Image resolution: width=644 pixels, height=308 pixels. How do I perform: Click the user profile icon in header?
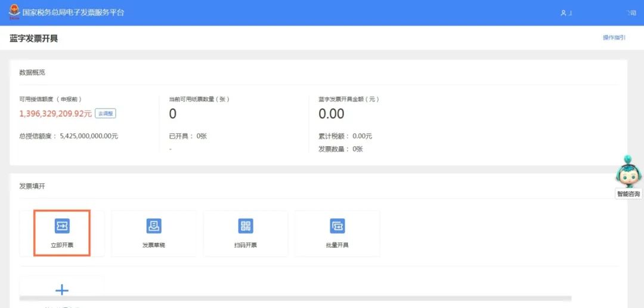(563, 13)
